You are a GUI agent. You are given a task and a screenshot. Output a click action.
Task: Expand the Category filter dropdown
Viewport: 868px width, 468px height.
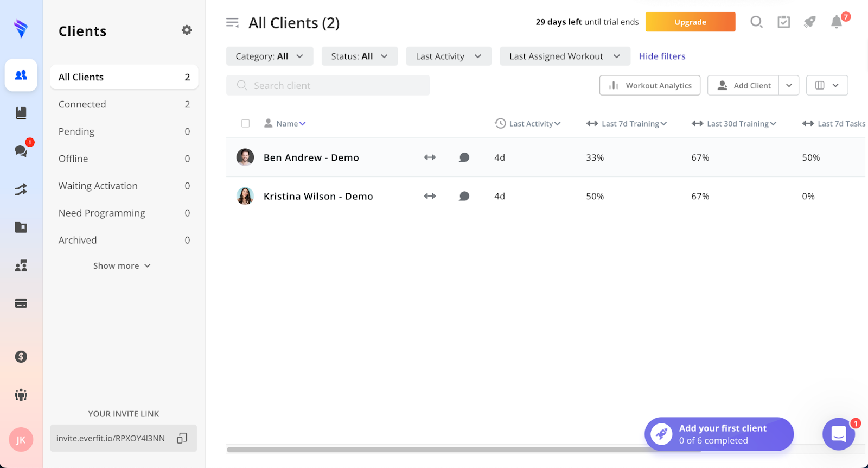[270, 56]
